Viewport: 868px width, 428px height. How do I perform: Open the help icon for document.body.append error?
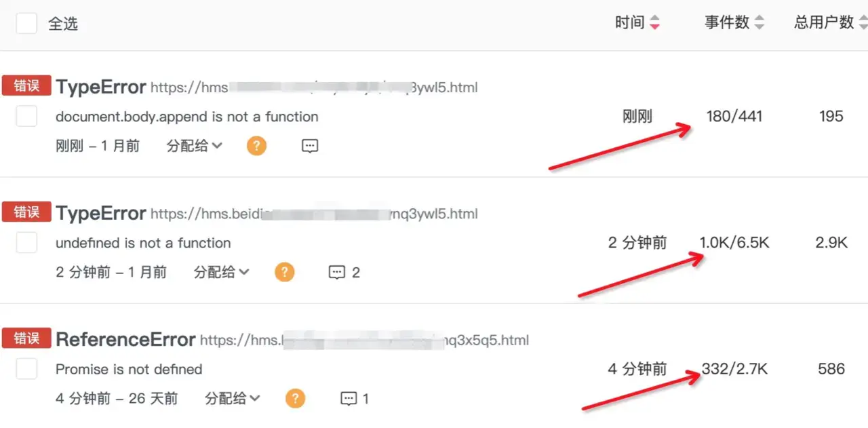(x=256, y=146)
